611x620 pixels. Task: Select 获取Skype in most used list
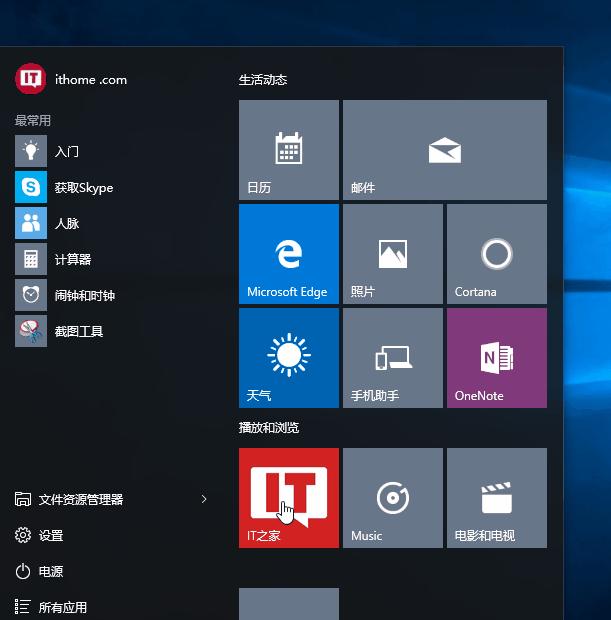84,188
